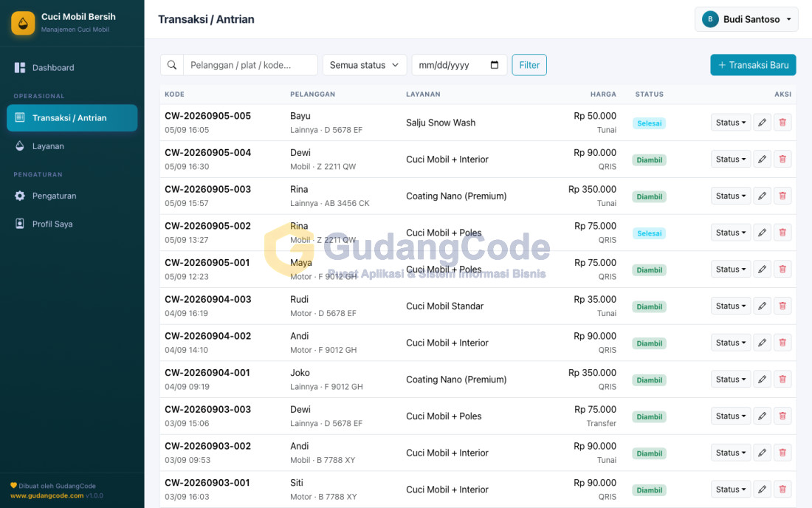Open Status dropdown for CW-20260905-005

(731, 123)
